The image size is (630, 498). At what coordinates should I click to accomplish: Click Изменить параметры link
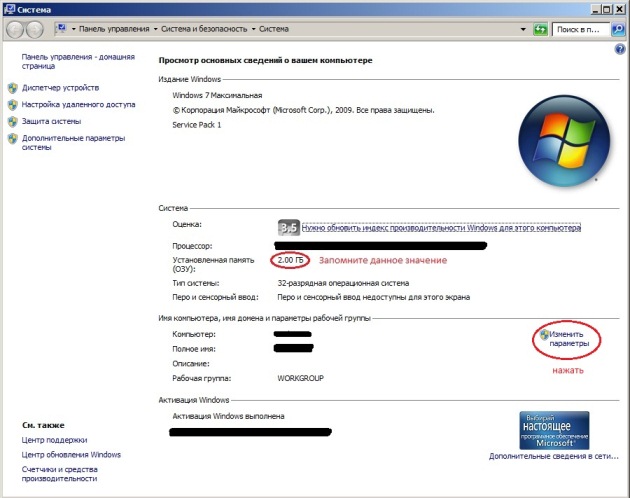click(569, 339)
